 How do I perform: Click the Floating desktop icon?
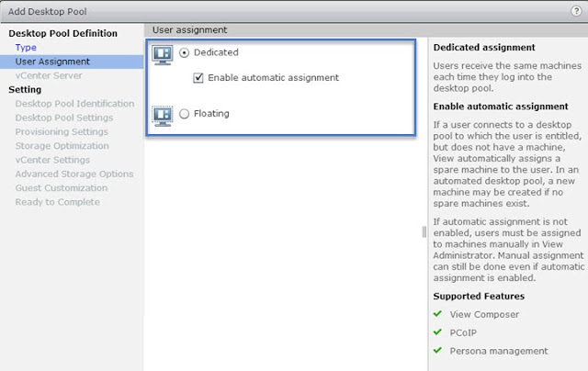pyautogui.click(x=162, y=114)
